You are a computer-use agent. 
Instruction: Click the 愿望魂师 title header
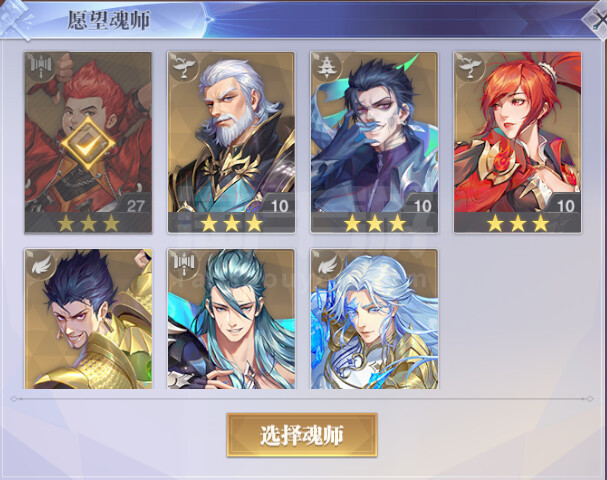(x=109, y=20)
